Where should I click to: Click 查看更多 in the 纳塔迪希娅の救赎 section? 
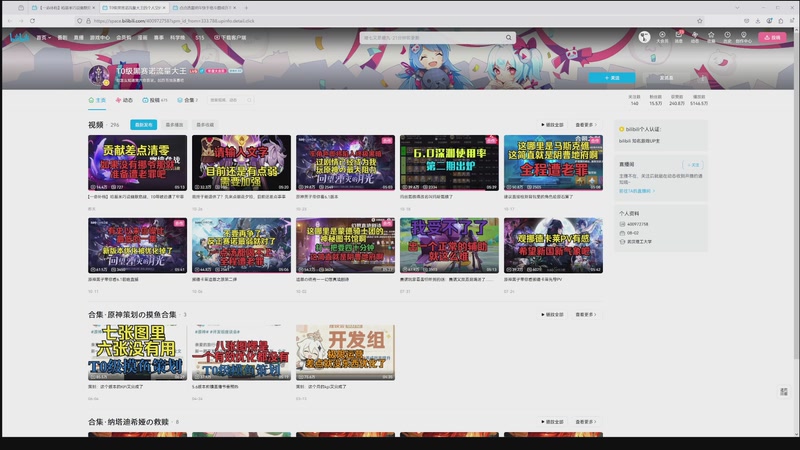[586, 421]
